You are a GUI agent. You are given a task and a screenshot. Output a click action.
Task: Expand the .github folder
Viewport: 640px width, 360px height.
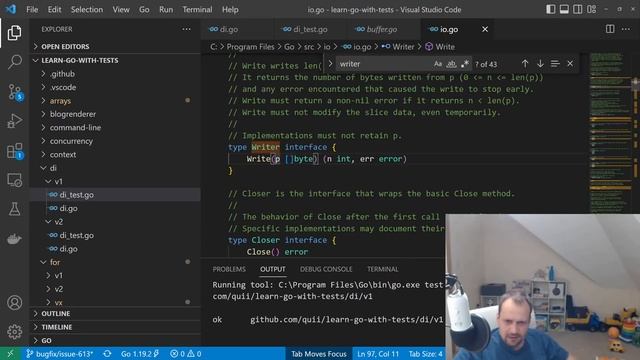115,74
